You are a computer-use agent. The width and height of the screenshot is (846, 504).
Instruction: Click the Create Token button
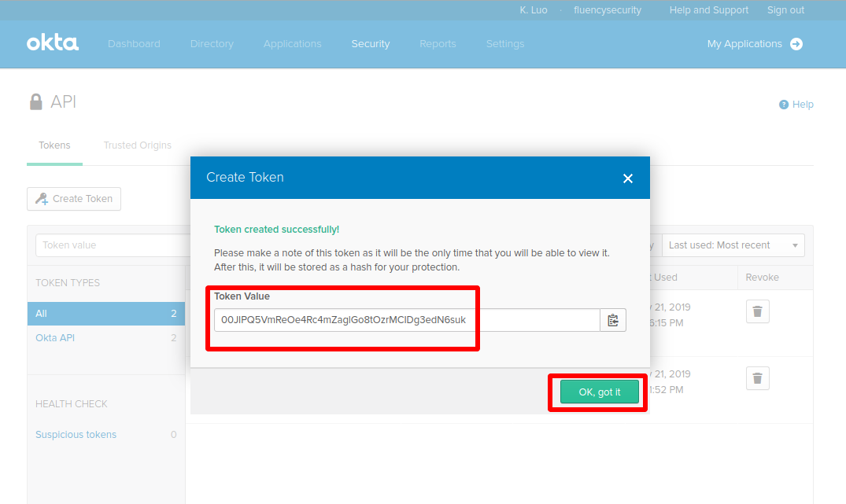coord(74,199)
